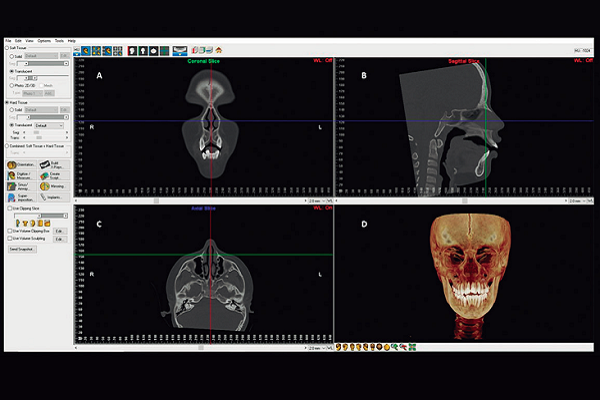The height and width of the screenshot is (400, 600).
Task: Click the last clipping orientation icon
Action: click(47, 223)
